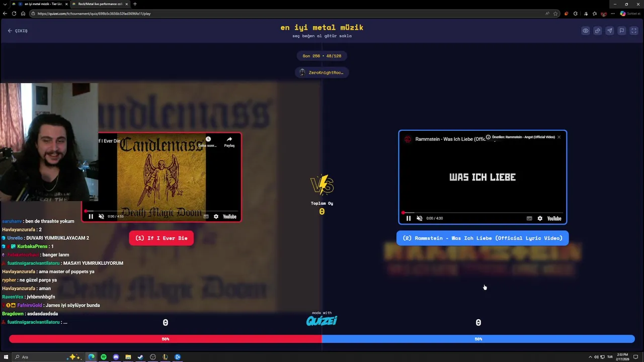The width and height of the screenshot is (644, 362).
Task: Click the fullscreen icon in quiz header
Action: click(x=634, y=31)
